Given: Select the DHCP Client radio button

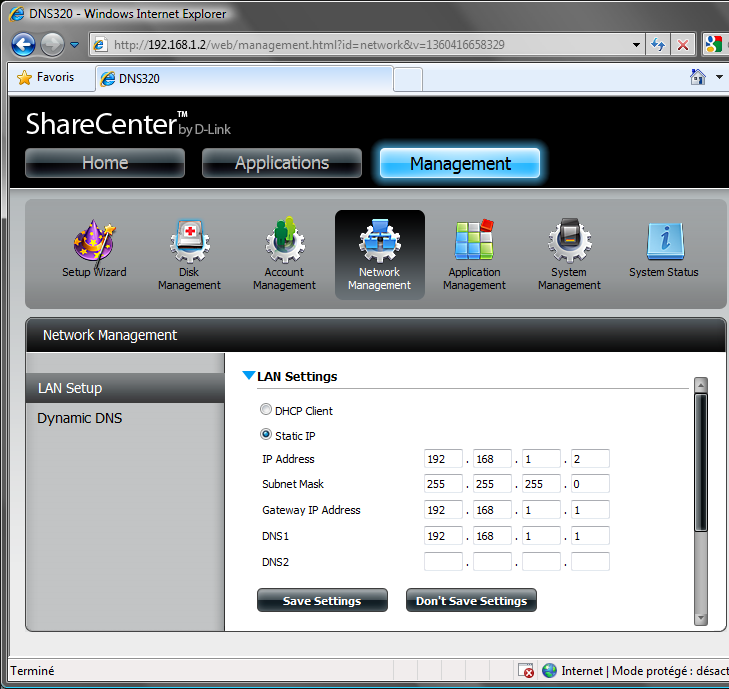Looking at the screenshot, I should [266, 409].
